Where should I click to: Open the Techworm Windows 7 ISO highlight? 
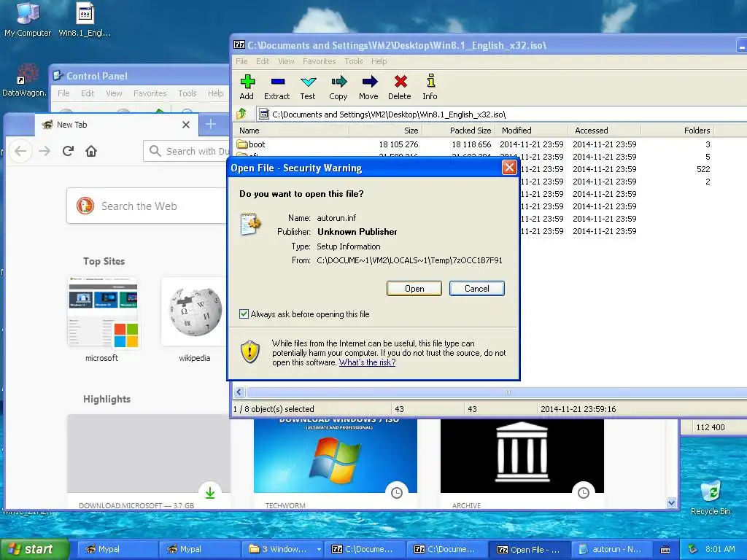(x=336, y=456)
